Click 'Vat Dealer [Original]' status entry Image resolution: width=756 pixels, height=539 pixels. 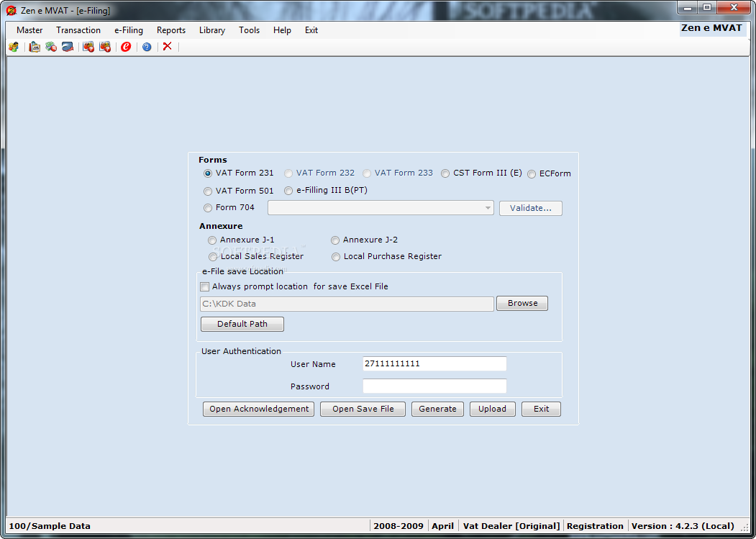511,526
